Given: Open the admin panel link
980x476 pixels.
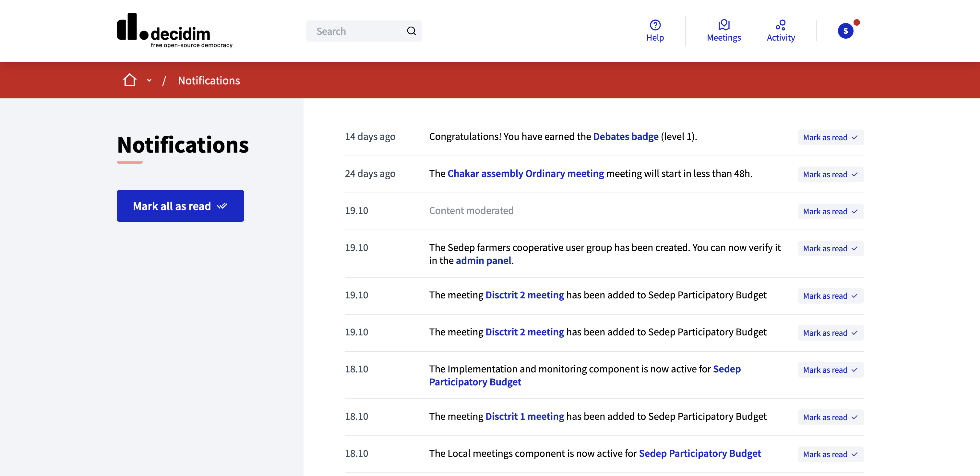Looking at the screenshot, I should pyautogui.click(x=484, y=260).
